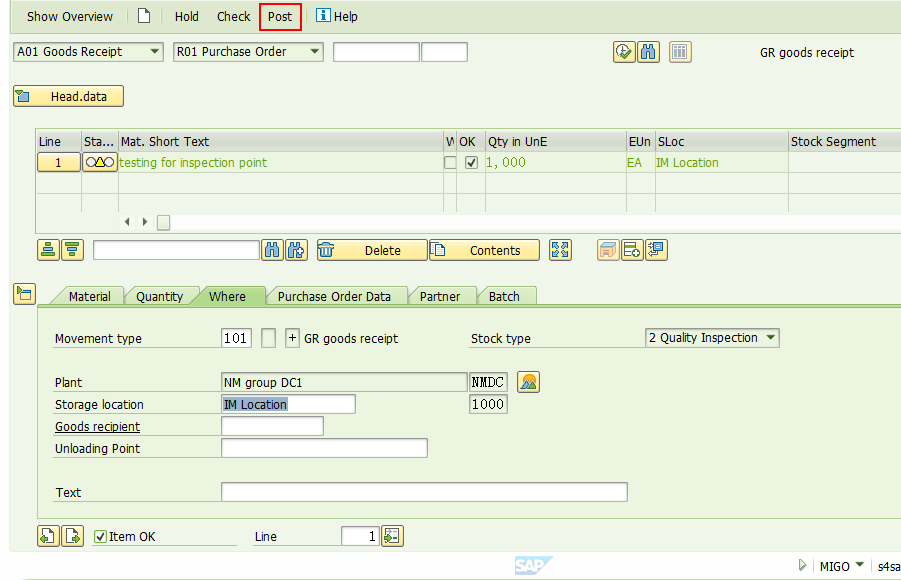Open the table layout grid icon top right
The height and width of the screenshot is (580, 901).
pos(680,51)
